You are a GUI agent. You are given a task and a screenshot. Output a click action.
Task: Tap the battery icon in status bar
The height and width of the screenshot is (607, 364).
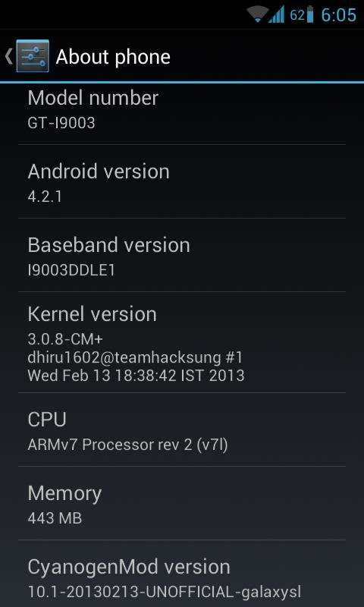coord(310,14)
